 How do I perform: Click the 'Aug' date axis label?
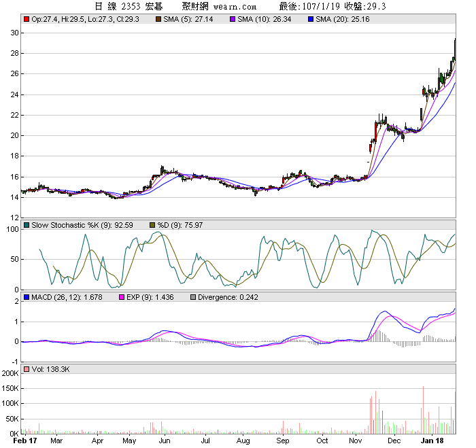243,441
